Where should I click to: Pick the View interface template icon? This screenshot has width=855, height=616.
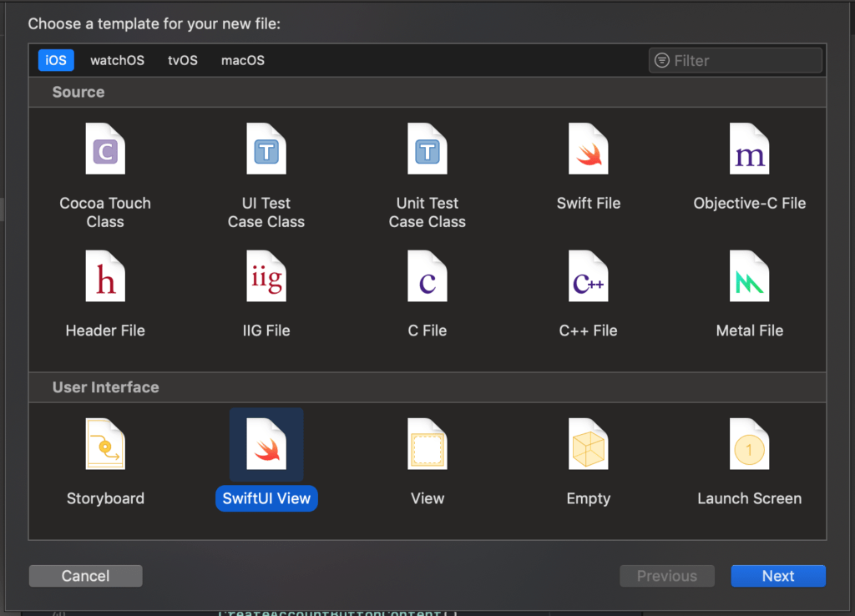coord(427,444)
